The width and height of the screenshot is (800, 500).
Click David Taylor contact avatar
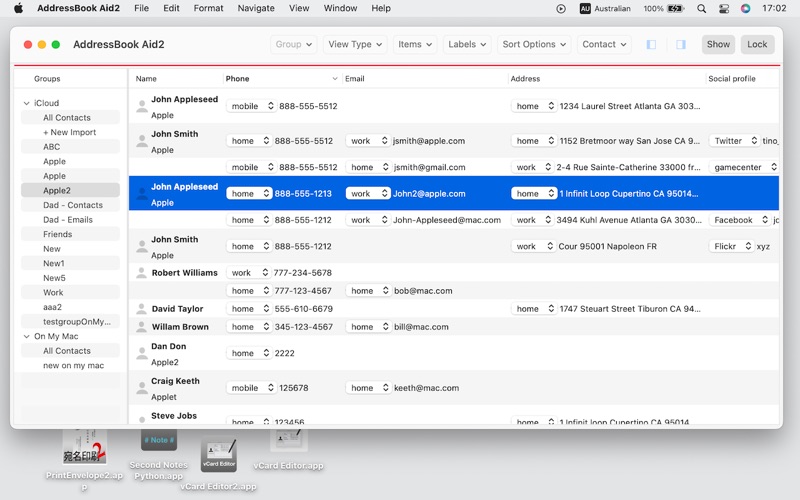click(141, 309)
